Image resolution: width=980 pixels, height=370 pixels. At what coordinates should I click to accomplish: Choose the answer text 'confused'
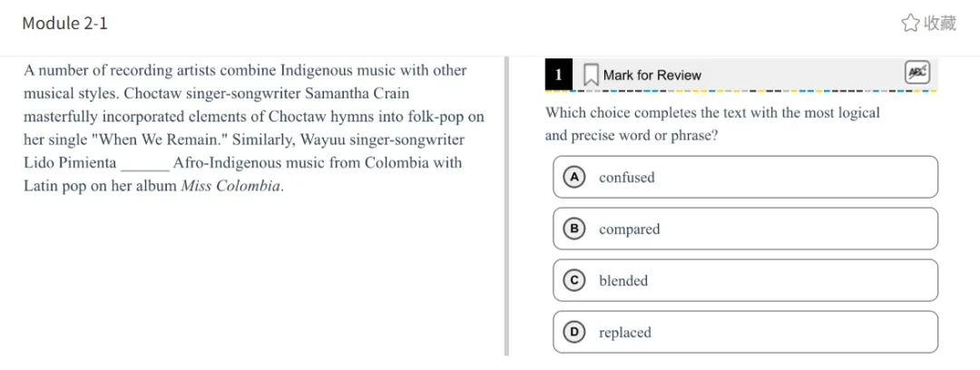(626, 178)
